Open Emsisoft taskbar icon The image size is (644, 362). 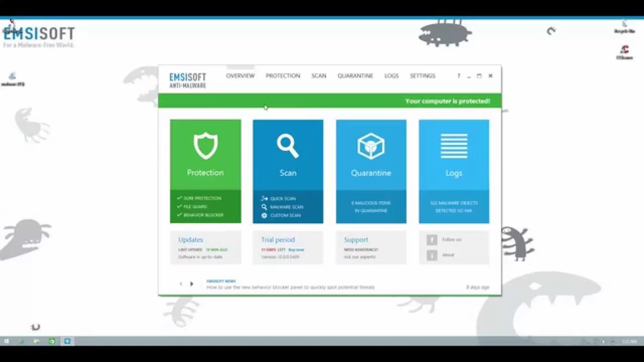pyautogui.click(x=67, y=341)
